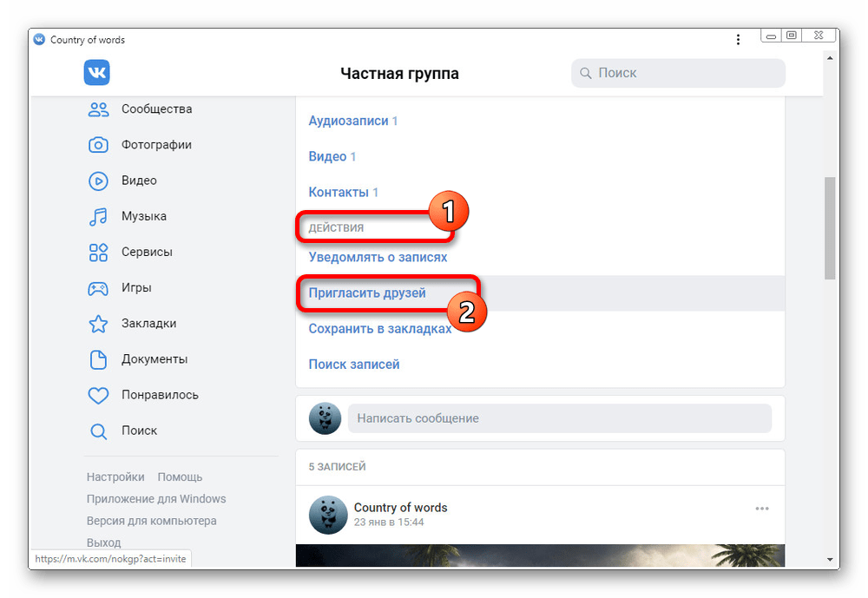
Task: Open Games via the gamepad icon
Action: pyautogui.click(x=98, y=288)
